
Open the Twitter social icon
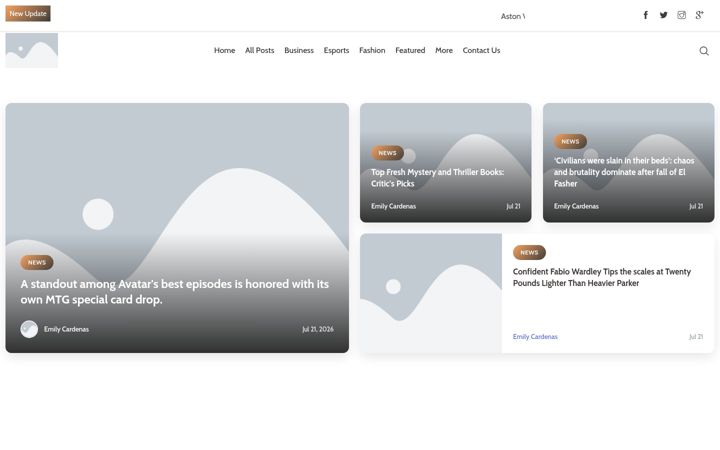pos(663,15)
